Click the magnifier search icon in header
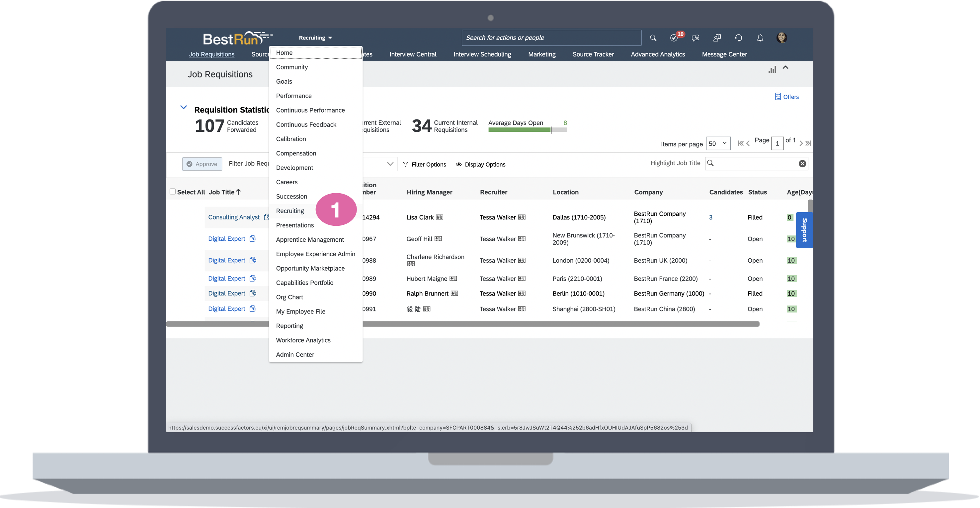The image size is (980, 508). click(653, 38)
